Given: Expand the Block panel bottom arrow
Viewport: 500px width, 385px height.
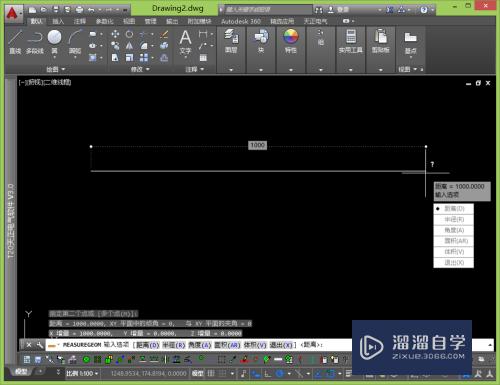Looking at the screenshot, I should pyautogui.click(x=261, y=70).
